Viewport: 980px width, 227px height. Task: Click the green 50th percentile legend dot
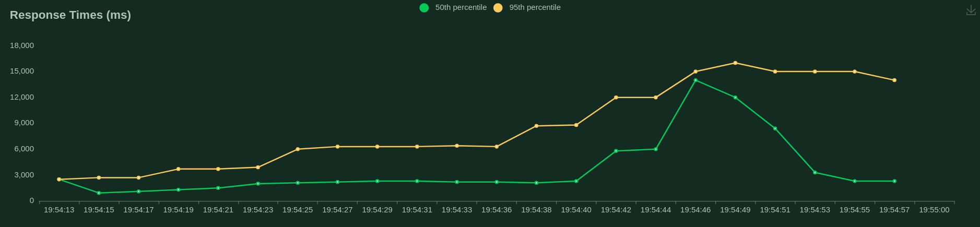coord(424,8)
